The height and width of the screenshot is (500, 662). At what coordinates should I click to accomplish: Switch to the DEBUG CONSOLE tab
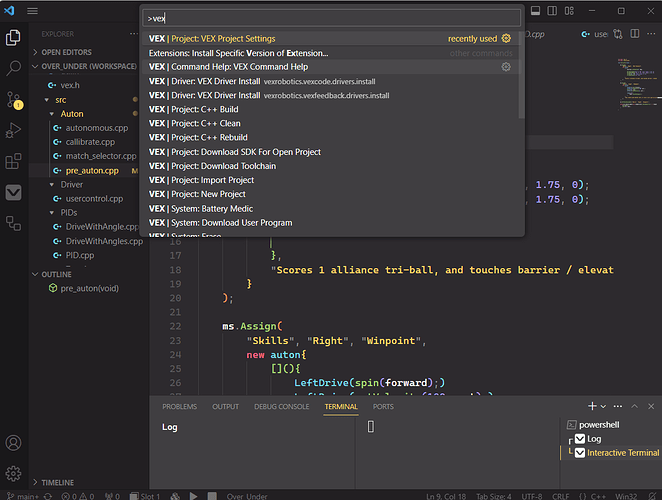(282, 407)
